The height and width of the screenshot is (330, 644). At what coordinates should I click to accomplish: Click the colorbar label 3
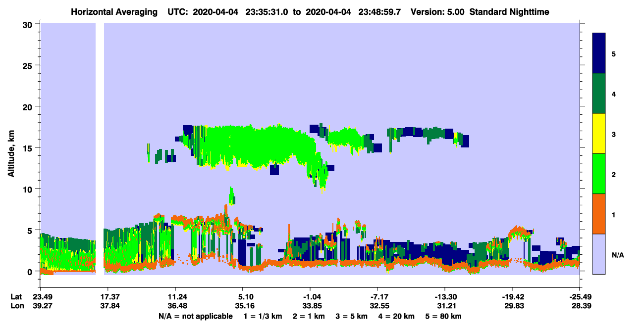coord(614,134)
